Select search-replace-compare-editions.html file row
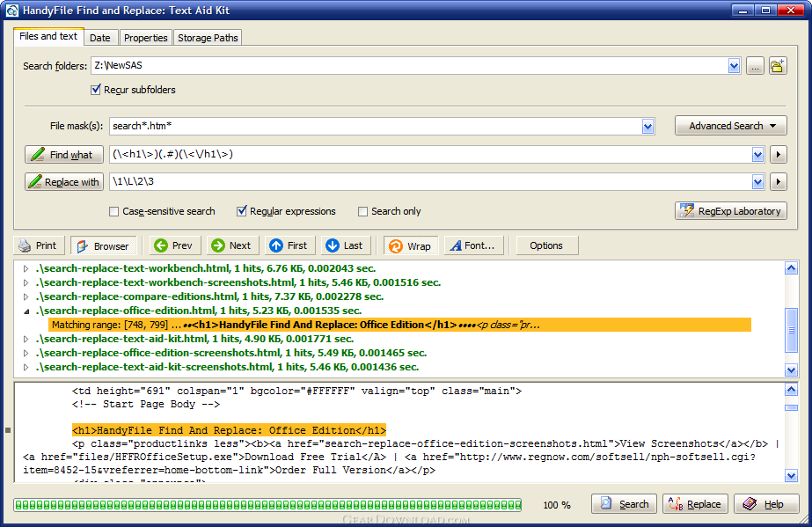This screenshot has width=812, height=527. pyautogui.click(x=209, y=296)
